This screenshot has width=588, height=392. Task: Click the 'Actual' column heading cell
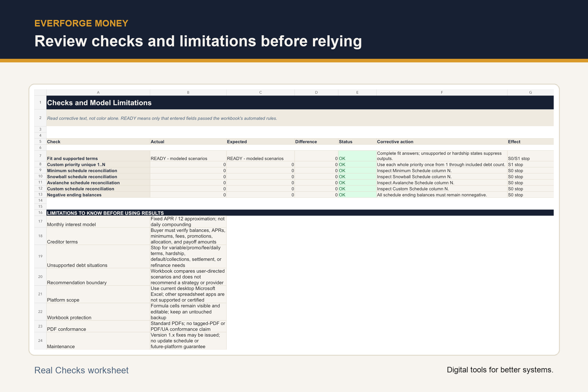(188, 141)
